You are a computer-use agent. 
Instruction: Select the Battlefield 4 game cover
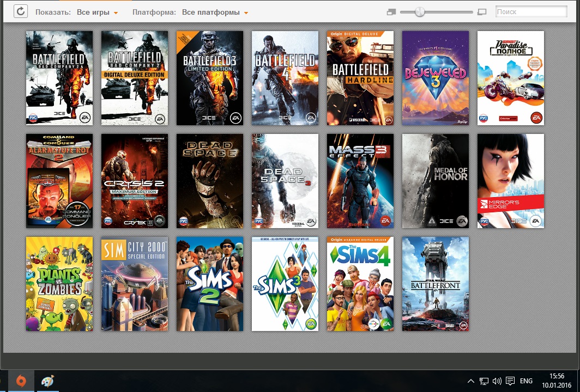coord(285,78)
